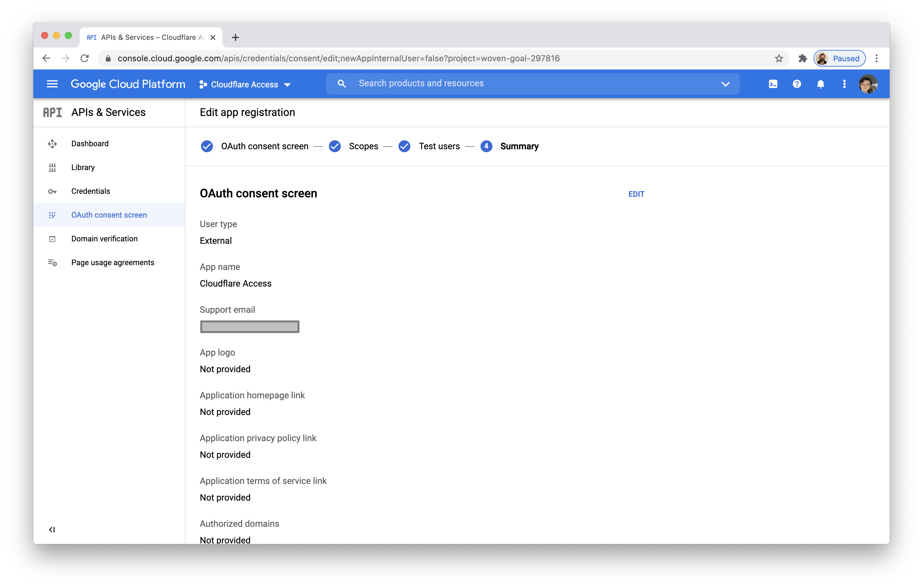923x588 pixels.
Task: Show notifications bell
Action: (820, 84)
